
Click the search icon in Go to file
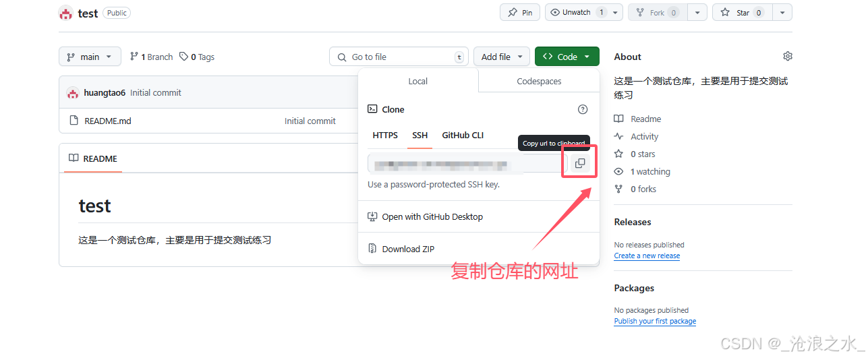341,57
